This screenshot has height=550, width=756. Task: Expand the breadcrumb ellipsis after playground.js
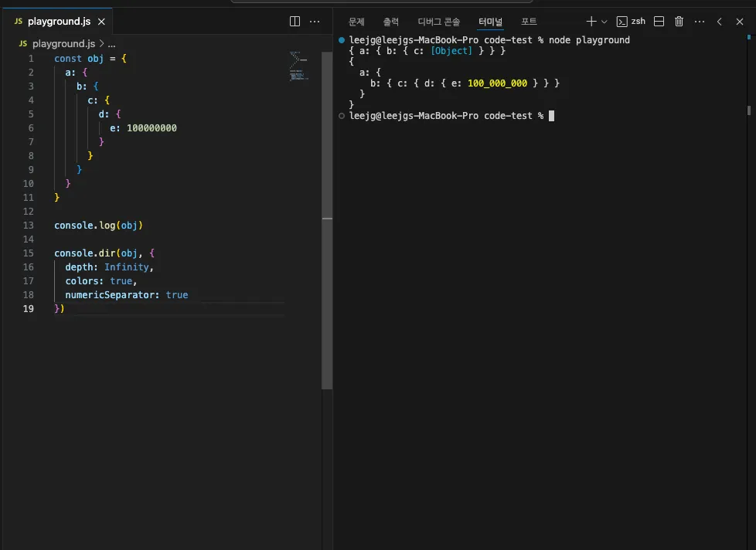pyautogui.click(x=111, y=44)
